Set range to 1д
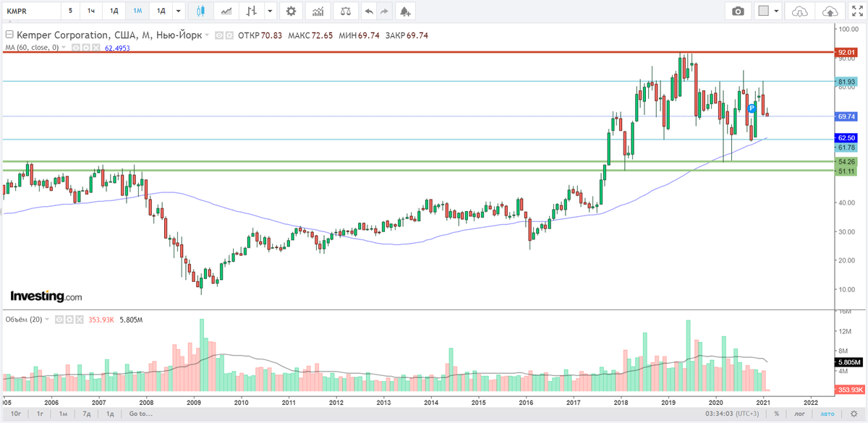 click(110, 414)
